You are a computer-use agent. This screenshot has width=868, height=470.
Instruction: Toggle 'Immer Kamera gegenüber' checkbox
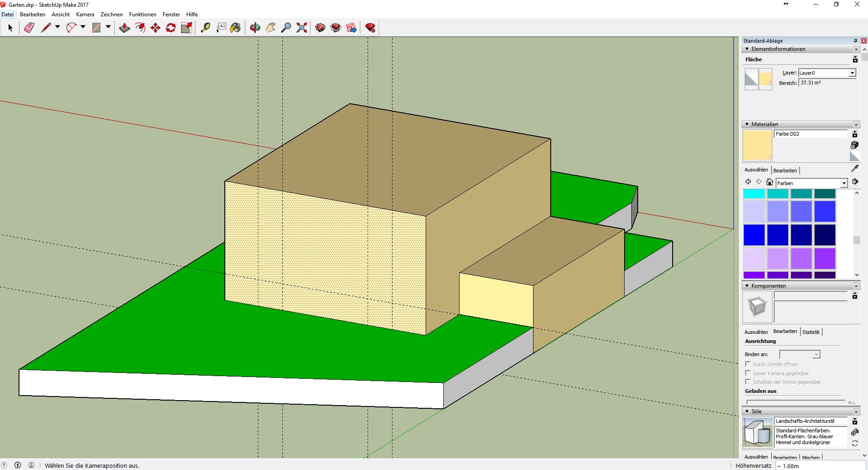tap(748, 373)
